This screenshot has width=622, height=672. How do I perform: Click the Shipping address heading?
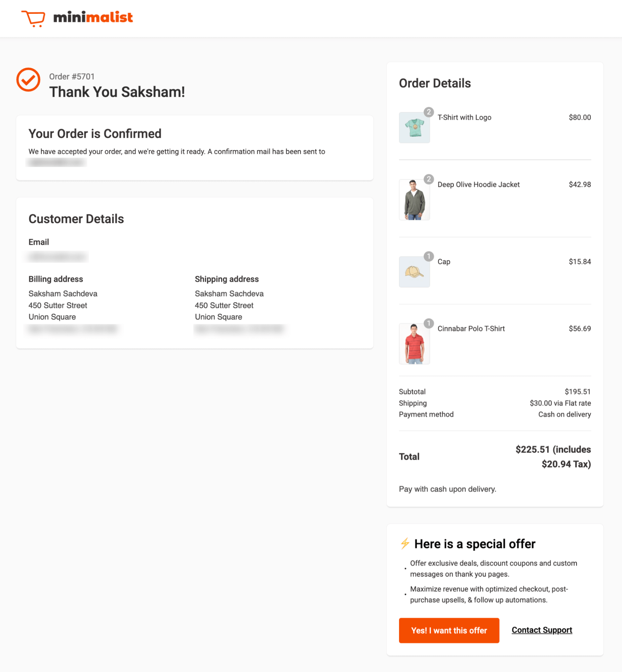pyautogui.click(x=227, y=279)
